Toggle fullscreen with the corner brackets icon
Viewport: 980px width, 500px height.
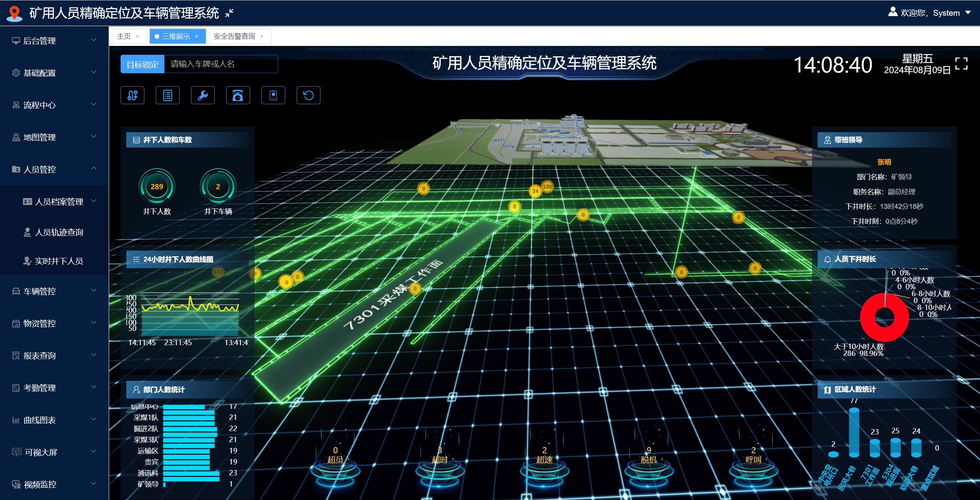tap(961, 64)
